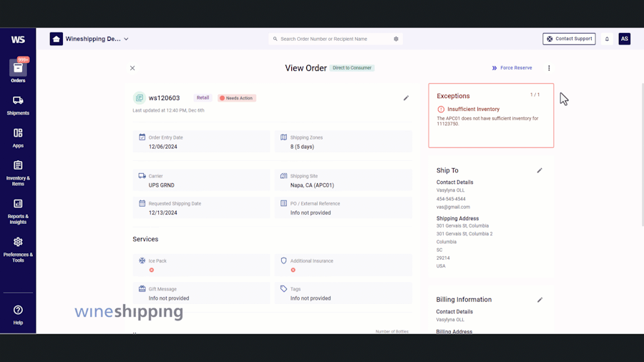The image size is (644, 362).
Task: Edit Billing Information pencil icon
Action: point(540,300)
